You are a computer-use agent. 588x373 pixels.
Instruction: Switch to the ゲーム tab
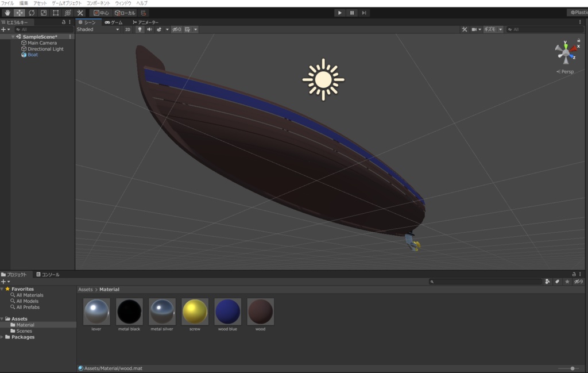(114, 22)
